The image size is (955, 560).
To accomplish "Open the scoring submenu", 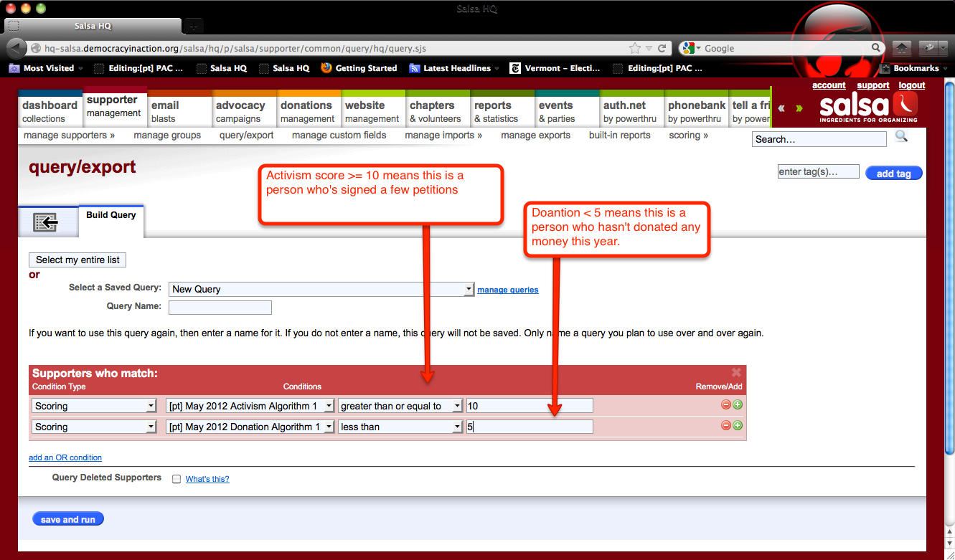I will point(688,135).
